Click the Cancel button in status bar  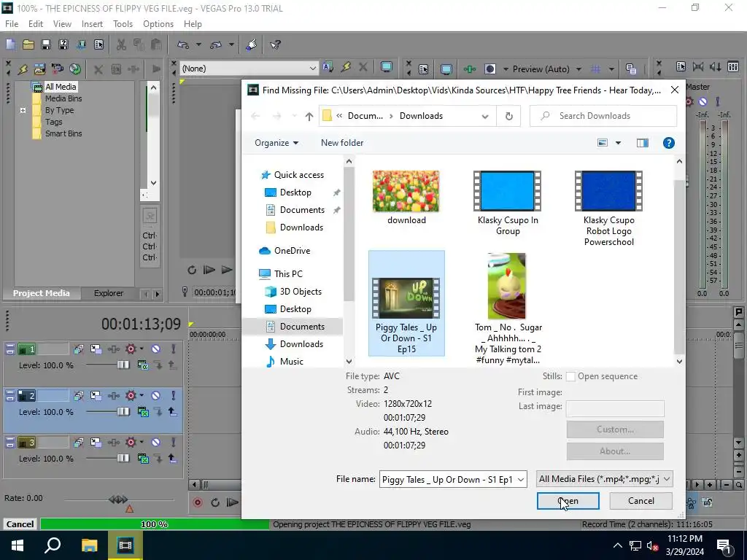pos(20,524)
